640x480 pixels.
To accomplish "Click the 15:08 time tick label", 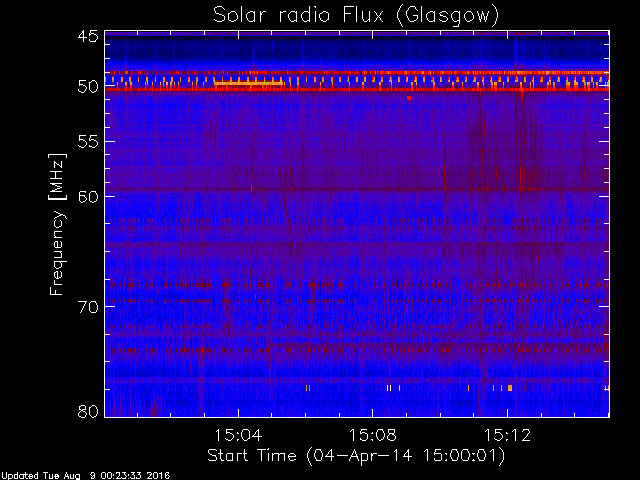I will pos(373,436).
